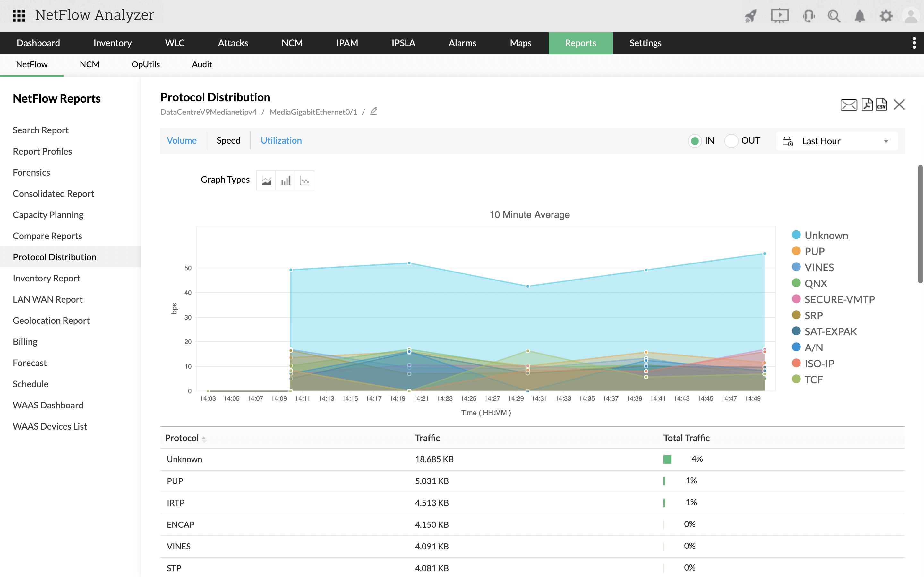Image resolution: width=924 pixels, height=577 pixels.
Task: Select the IN traffic radio button
Action: [695, 141]
